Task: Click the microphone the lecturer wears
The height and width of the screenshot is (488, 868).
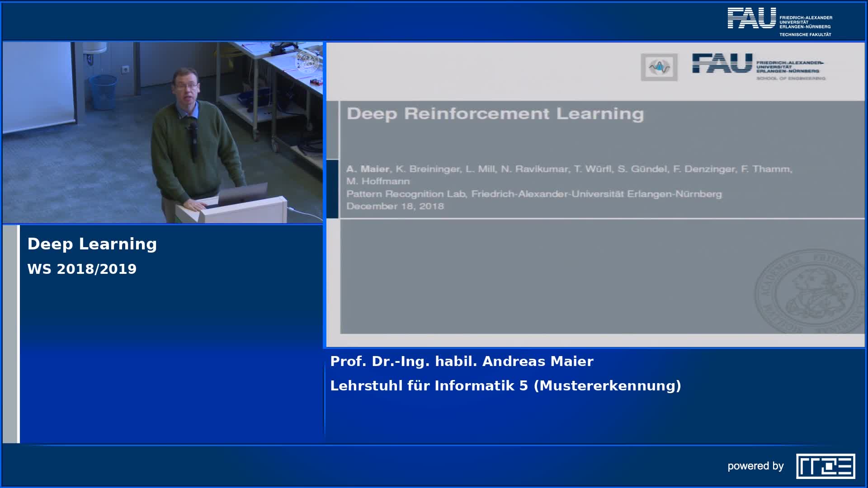Action: tap(193, 136)
